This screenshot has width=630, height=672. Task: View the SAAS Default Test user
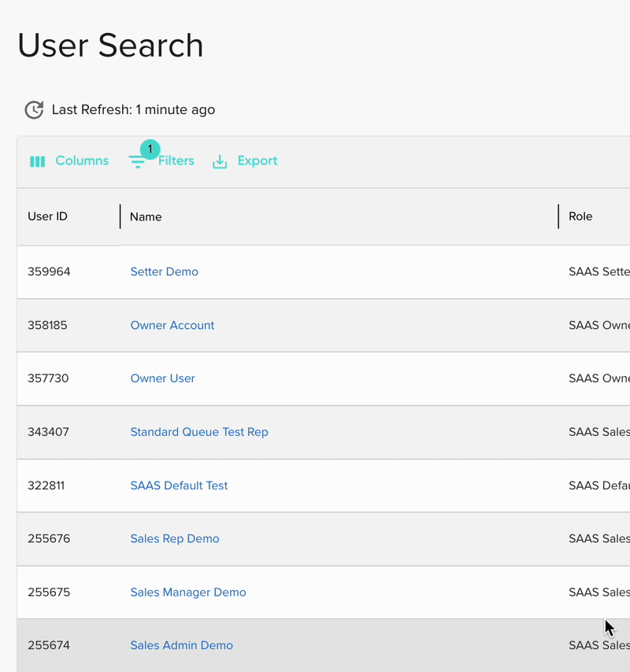(x=179, y=486)
